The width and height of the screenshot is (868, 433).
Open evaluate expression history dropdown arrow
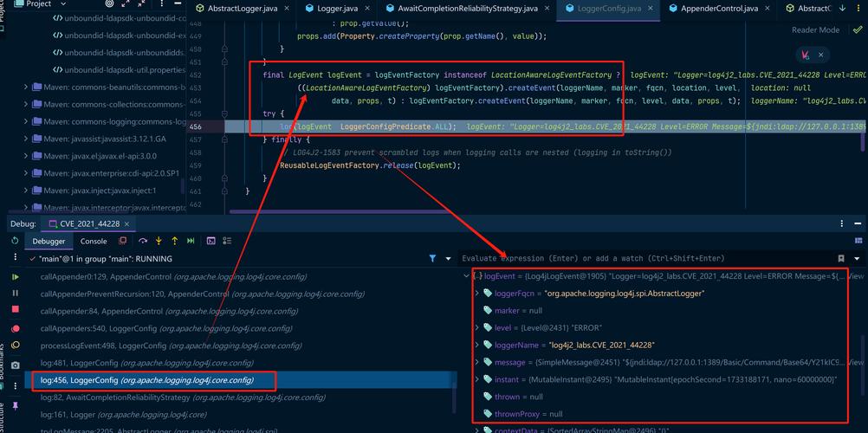pos(858,259)
